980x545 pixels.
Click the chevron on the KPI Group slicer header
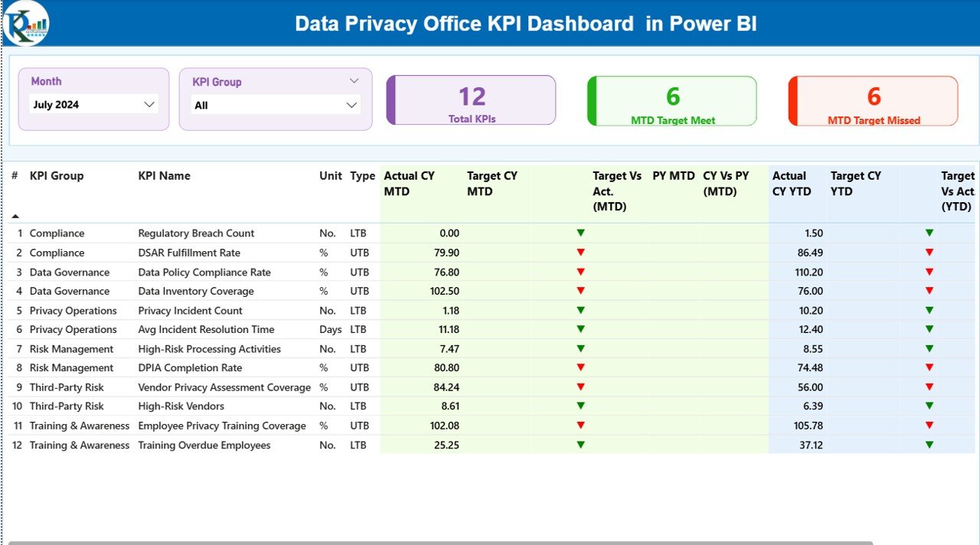(x=354, y=80)
